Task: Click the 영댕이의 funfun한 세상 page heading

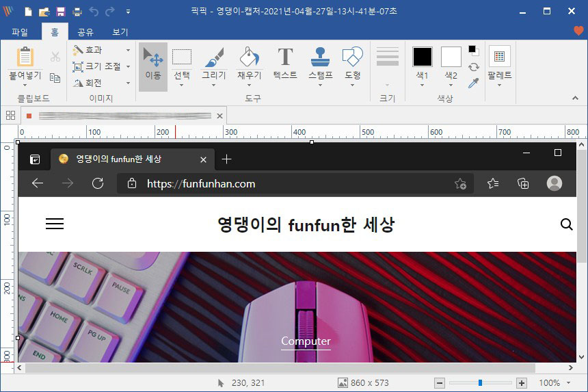Action: (x=306, y=224)
